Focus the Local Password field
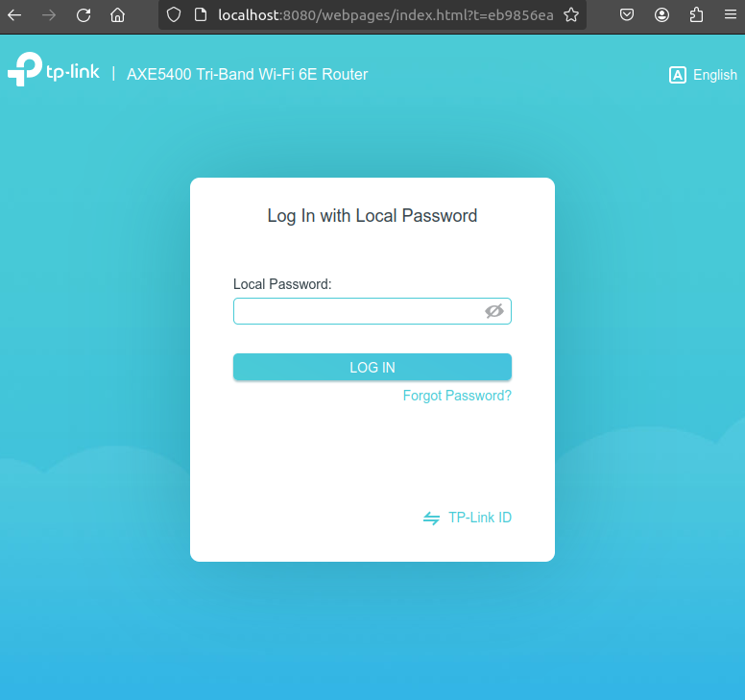Viewport: 745px width, 700px height. coord(357,311)
